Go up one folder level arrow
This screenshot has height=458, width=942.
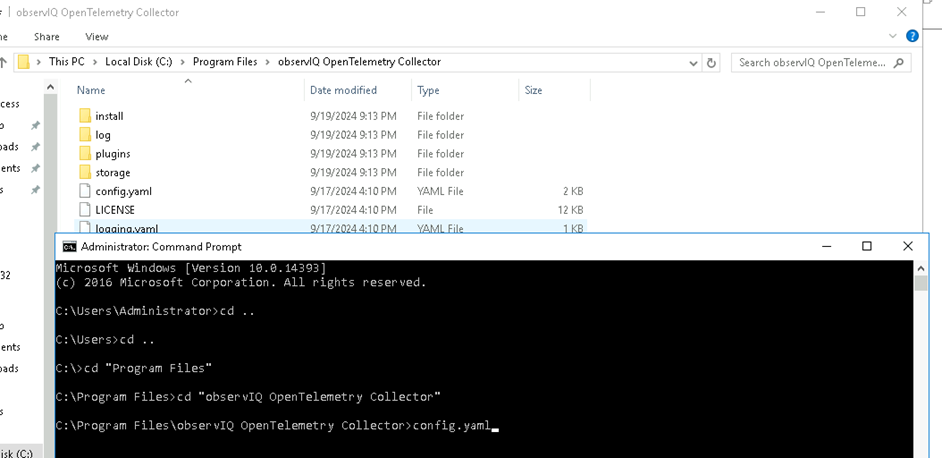tap(3, 62)
